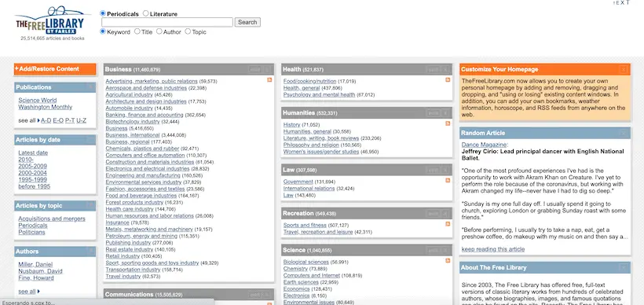The image size is (644, 305).
Task: Open Psychology and mental health category
Action: [319, 94]
